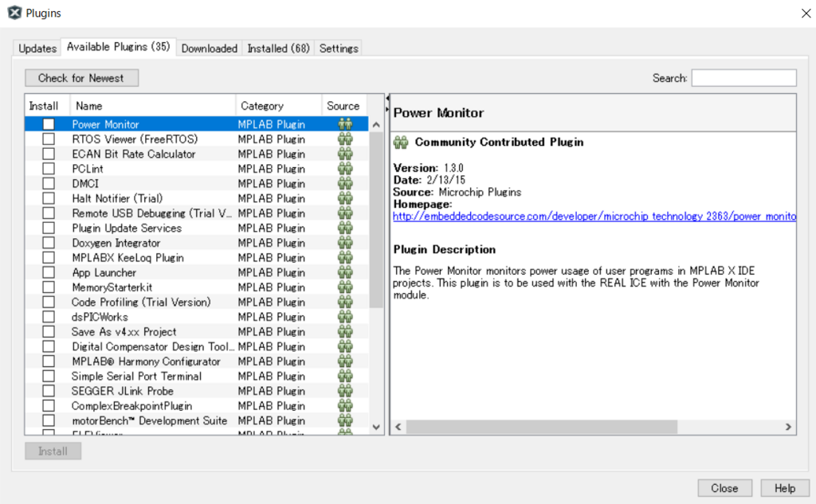Sort list by Name column header
Screen dimensions: 816x504
coord(153,106)
